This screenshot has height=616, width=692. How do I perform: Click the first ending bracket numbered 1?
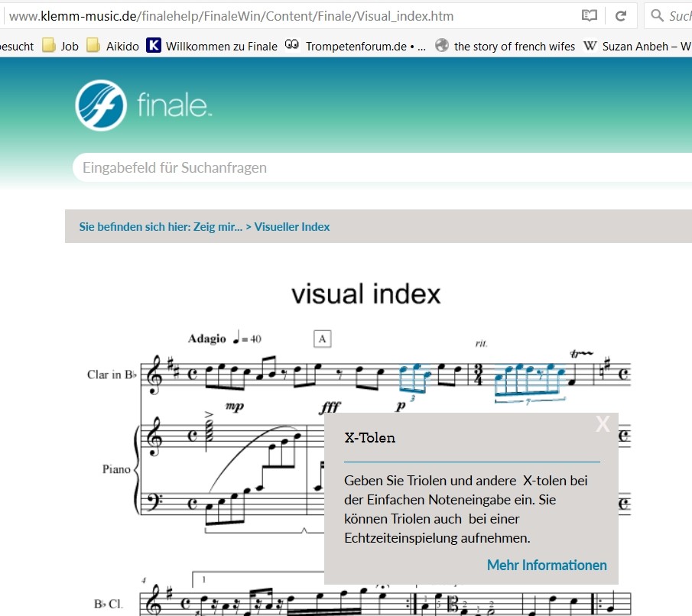point(258,579)
